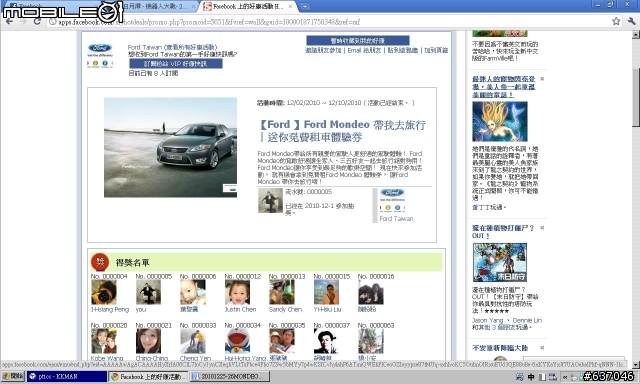Click the 末日防守 game ad image
640x384 pixels.
(500, 262)
